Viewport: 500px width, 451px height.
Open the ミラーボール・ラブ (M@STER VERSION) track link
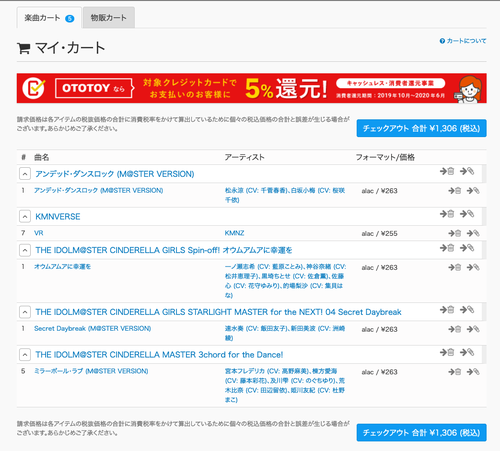point(91,371)
